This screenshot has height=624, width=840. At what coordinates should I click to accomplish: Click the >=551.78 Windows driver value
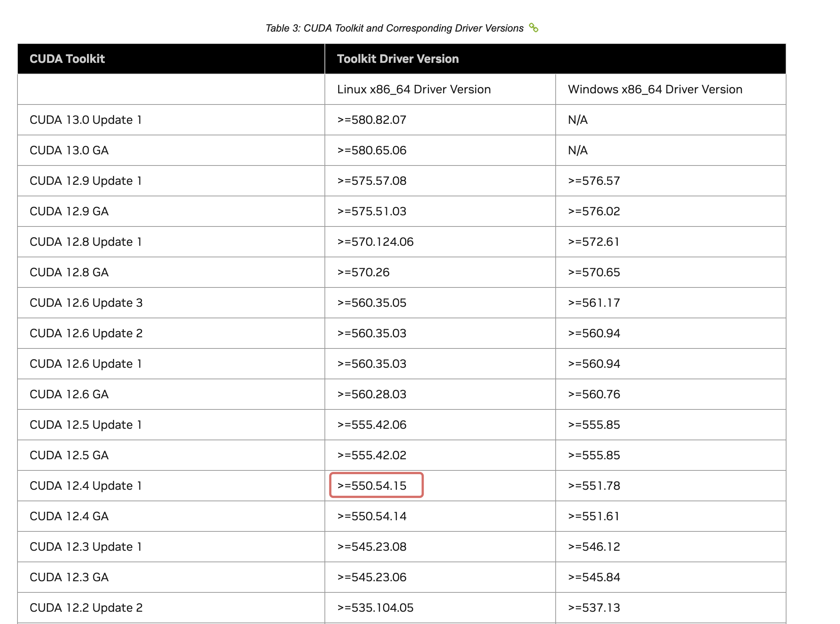click(x=594, y=485)
